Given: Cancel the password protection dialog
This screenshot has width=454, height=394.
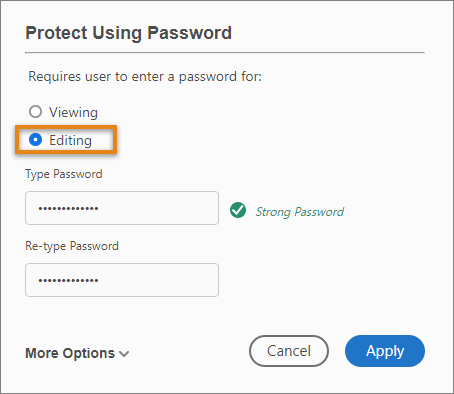Looking at the screenshot, I should (x=289, y=351).
